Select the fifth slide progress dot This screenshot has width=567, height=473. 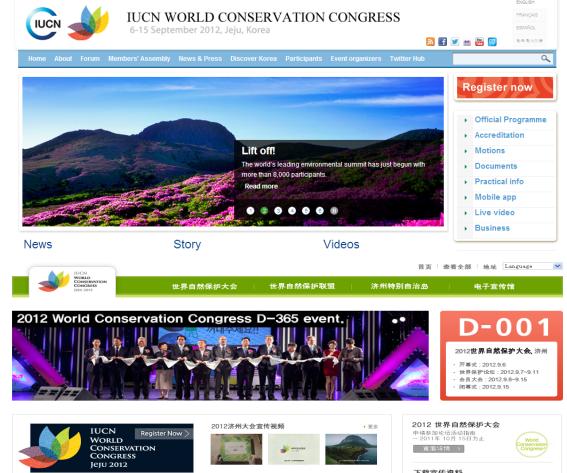pyautogui.click(x=306, y=211)
